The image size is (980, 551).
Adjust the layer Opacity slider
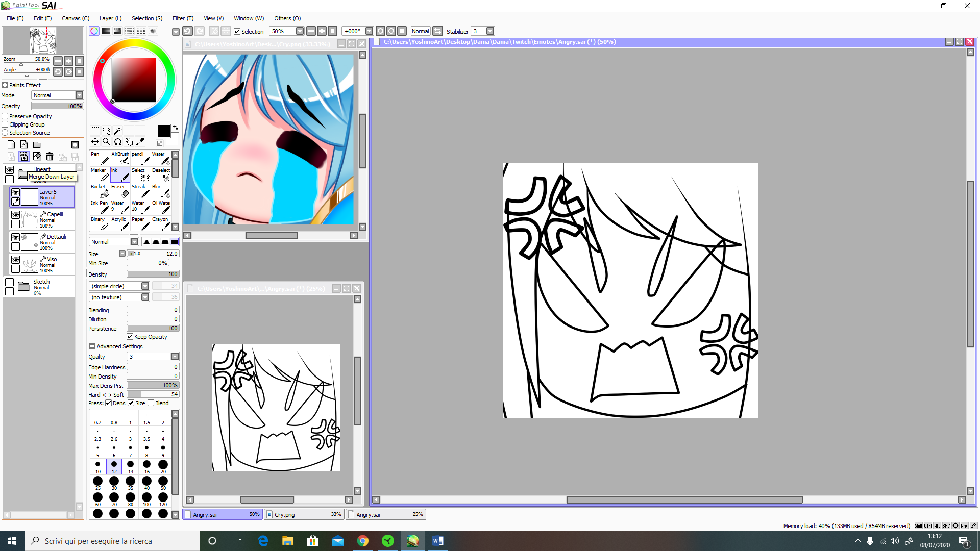tap(57, 106)
